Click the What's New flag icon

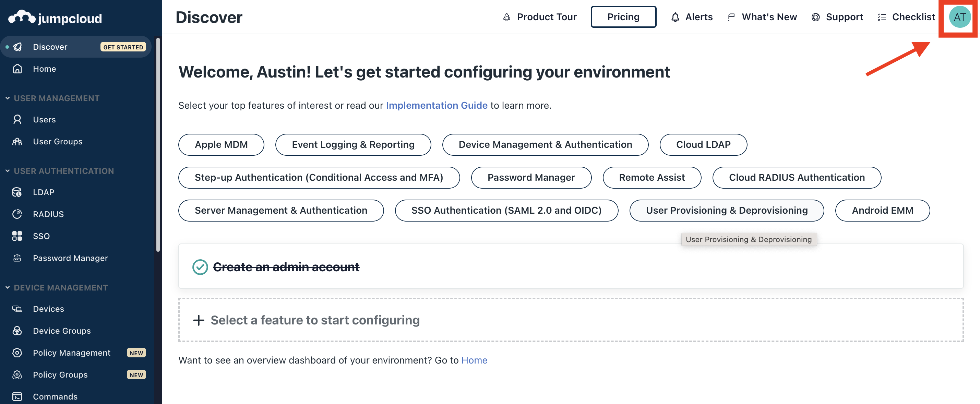pos(731,17)
